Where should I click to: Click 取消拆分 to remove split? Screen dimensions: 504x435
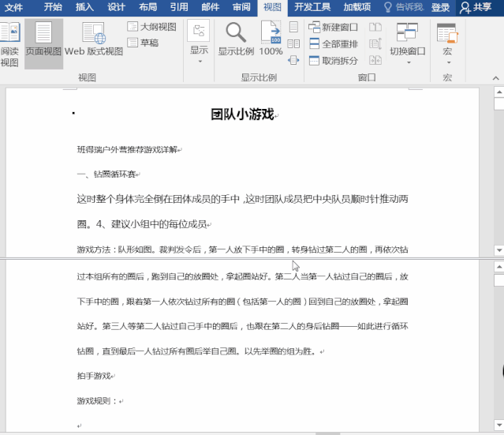[x=333, y=61]
